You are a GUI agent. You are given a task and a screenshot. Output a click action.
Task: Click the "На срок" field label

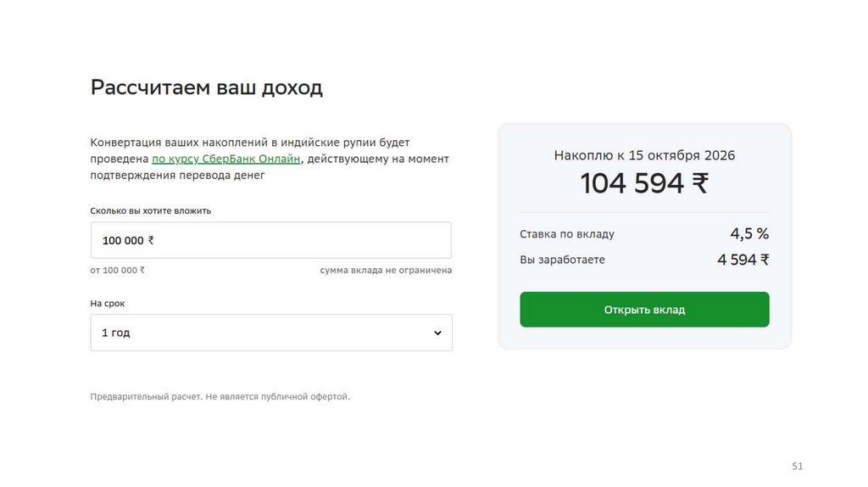click(108, 303)
